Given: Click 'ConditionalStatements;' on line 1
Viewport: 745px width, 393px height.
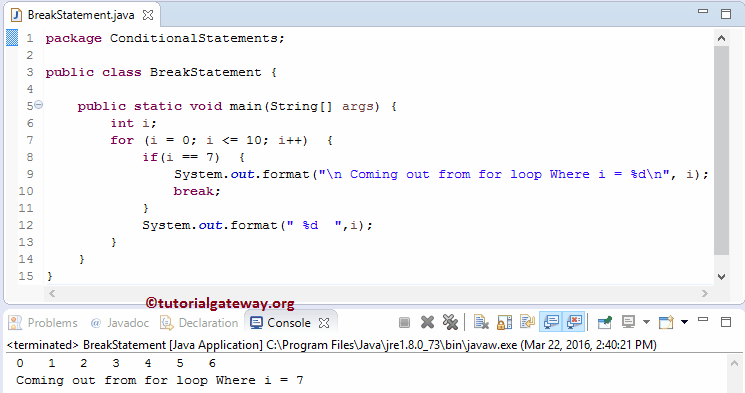Looking at the screenshot, I should click(197, 38).
